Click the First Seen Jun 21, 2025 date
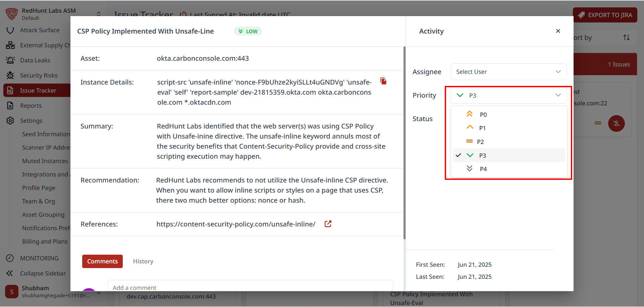644x307 pixels. click(475, 265)
